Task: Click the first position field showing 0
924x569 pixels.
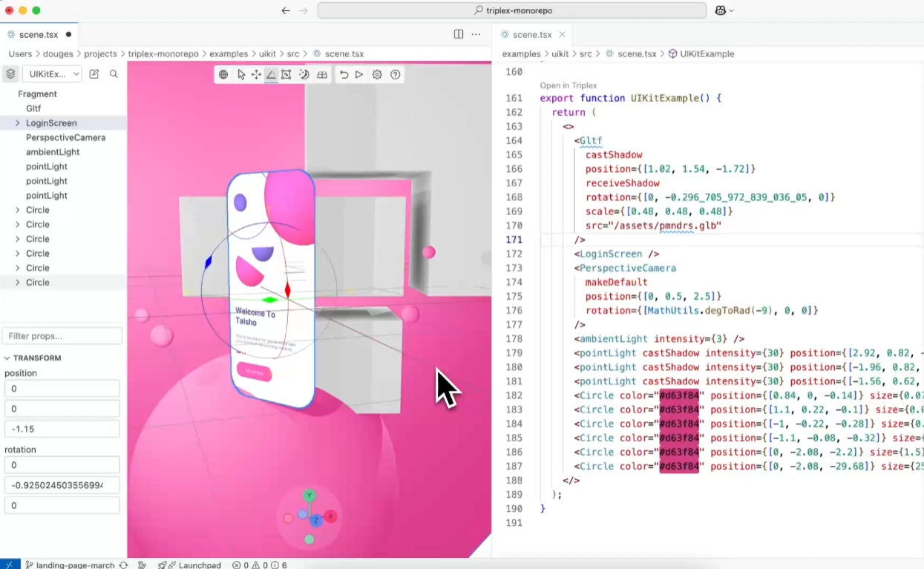Action: point(62,389)
